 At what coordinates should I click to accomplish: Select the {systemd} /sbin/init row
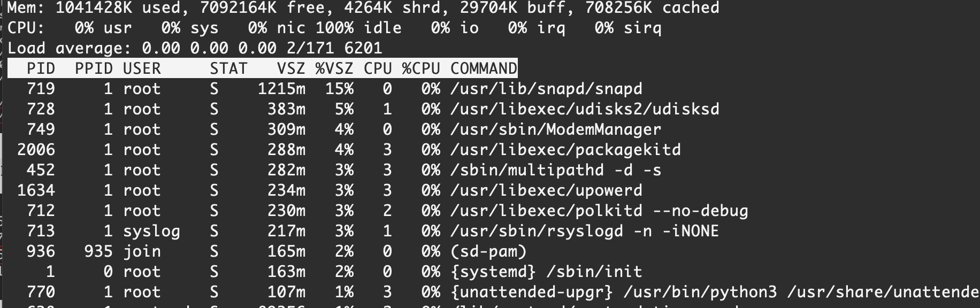click(x=546, y=272)
